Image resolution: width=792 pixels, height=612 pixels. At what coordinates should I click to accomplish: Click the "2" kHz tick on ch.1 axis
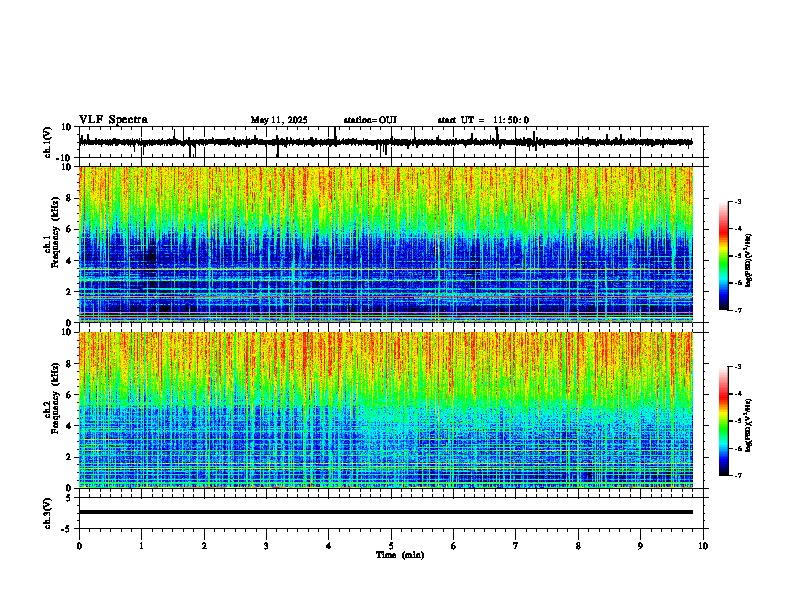(x=69, y=292)
